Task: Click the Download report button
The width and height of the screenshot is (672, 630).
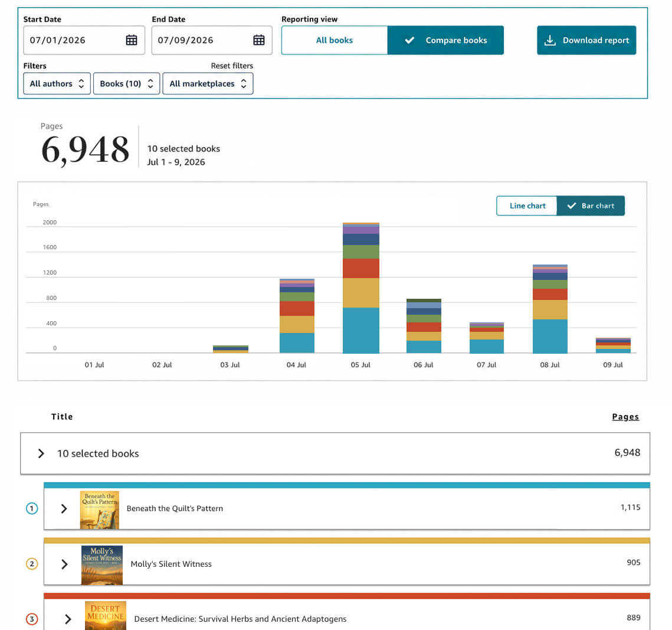Action: coord(586,40)
